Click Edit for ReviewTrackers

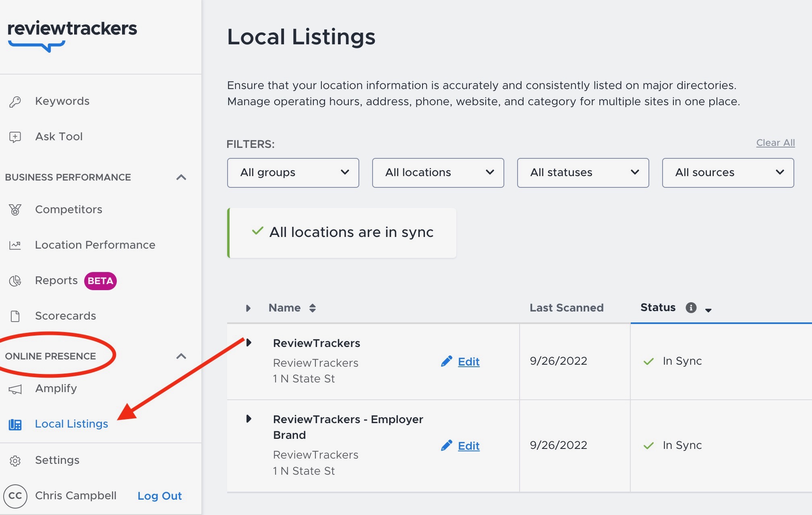coord(469,361)
